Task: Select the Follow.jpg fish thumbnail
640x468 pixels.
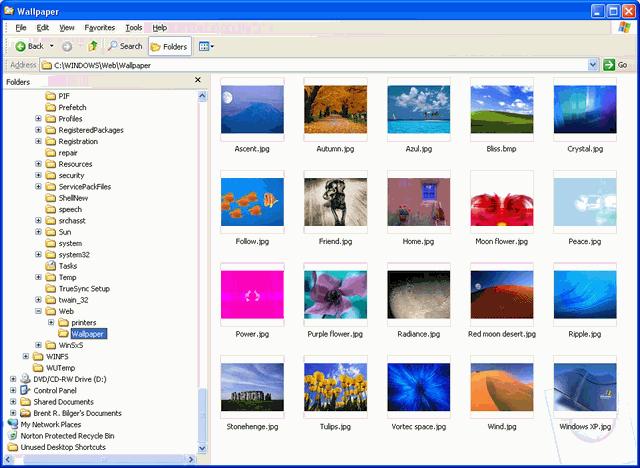Action: [252, 202]
